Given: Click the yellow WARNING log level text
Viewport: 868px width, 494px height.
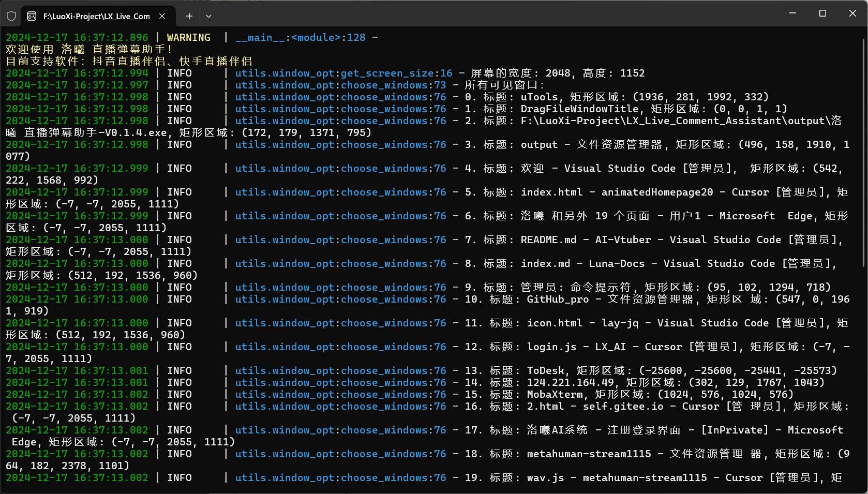Looking at the screenshot, I should (188, 38).
